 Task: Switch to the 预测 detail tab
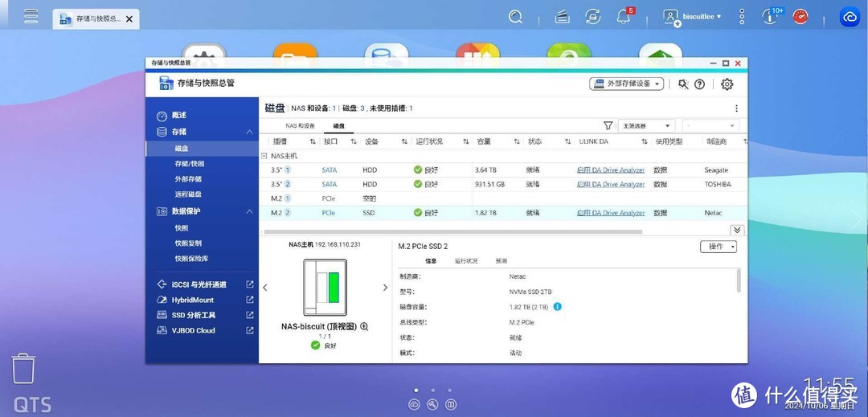(x=501, y=261)
